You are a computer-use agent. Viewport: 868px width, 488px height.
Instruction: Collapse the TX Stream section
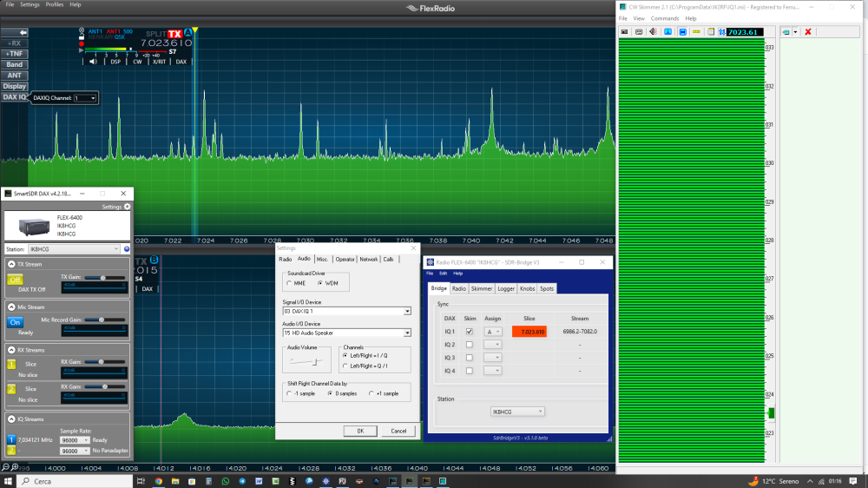(x=11, y=264)
